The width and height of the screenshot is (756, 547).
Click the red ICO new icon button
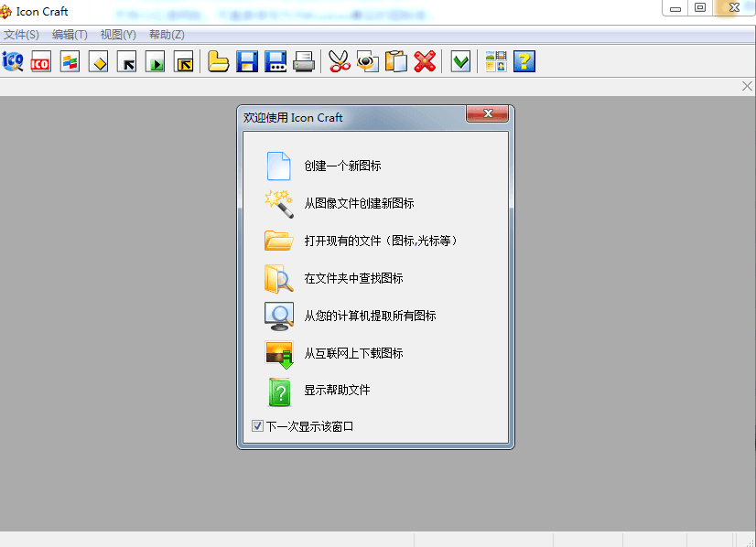(x=41, y=61)
